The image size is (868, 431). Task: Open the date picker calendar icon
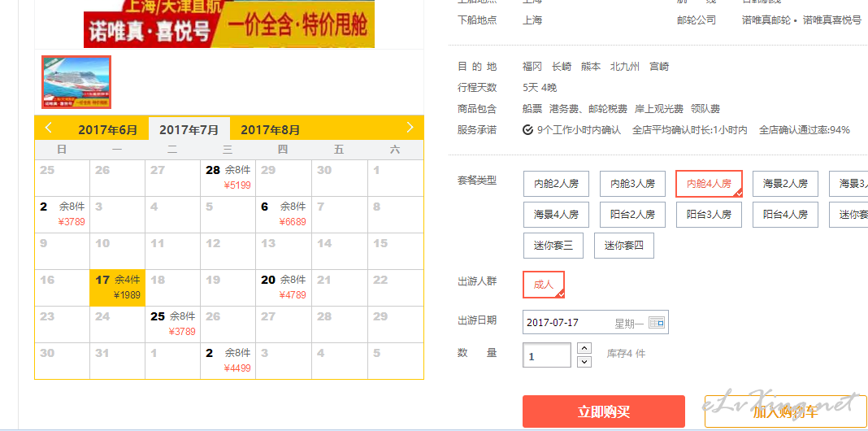click(657, 322)
